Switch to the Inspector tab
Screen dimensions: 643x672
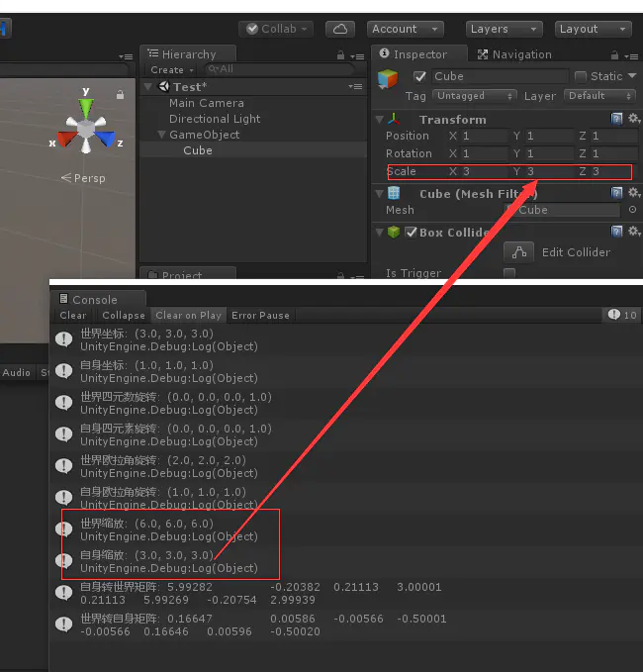click(x=419, y=54)
